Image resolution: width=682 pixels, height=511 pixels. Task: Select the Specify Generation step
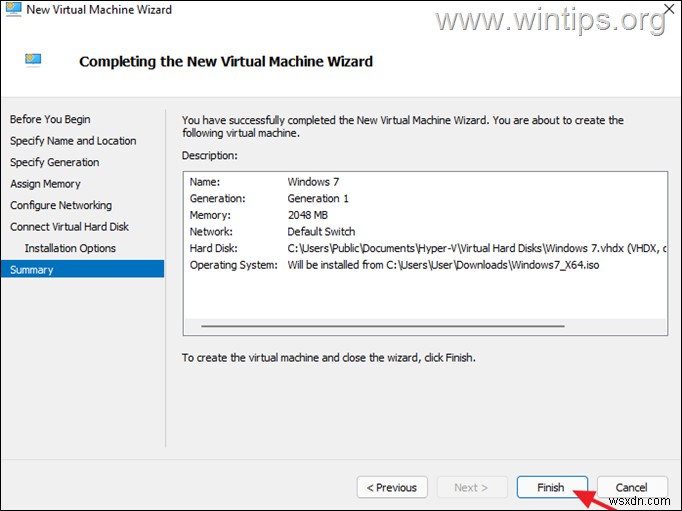[x=54, y=162]
